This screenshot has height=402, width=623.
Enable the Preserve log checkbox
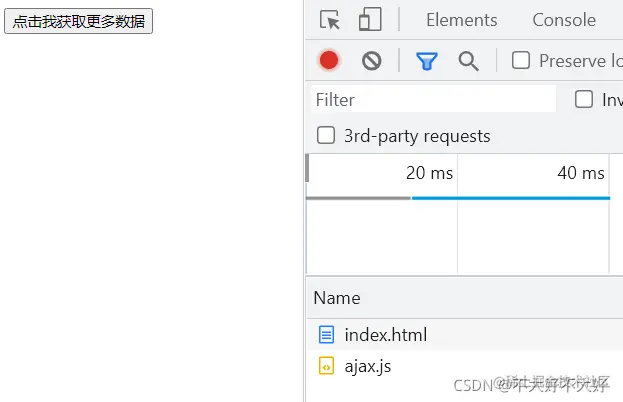point(520,60)
